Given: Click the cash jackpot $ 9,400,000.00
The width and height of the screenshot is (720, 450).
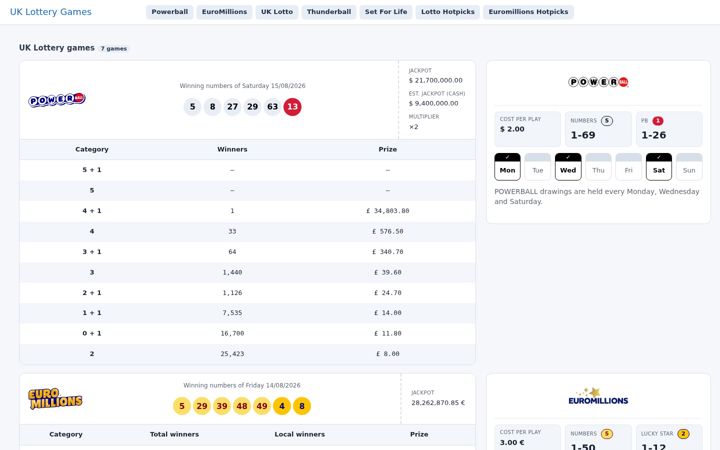Looking at the screenshot, I should (x=433, y=103).
